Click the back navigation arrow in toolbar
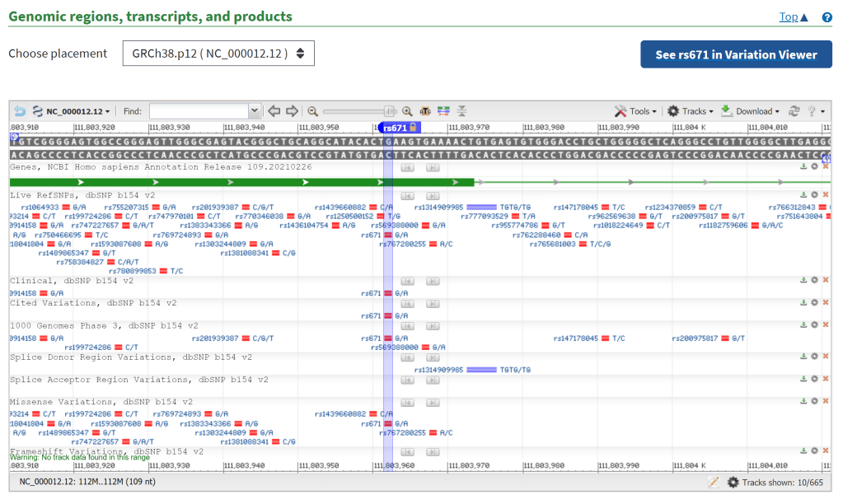The image size is (843, 504). point(19,111)
